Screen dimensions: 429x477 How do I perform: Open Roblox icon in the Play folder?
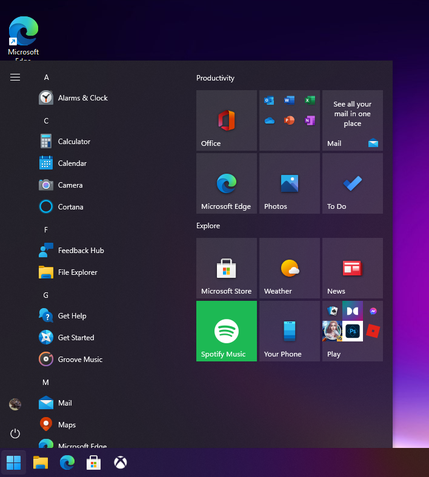tap(373, 331)
